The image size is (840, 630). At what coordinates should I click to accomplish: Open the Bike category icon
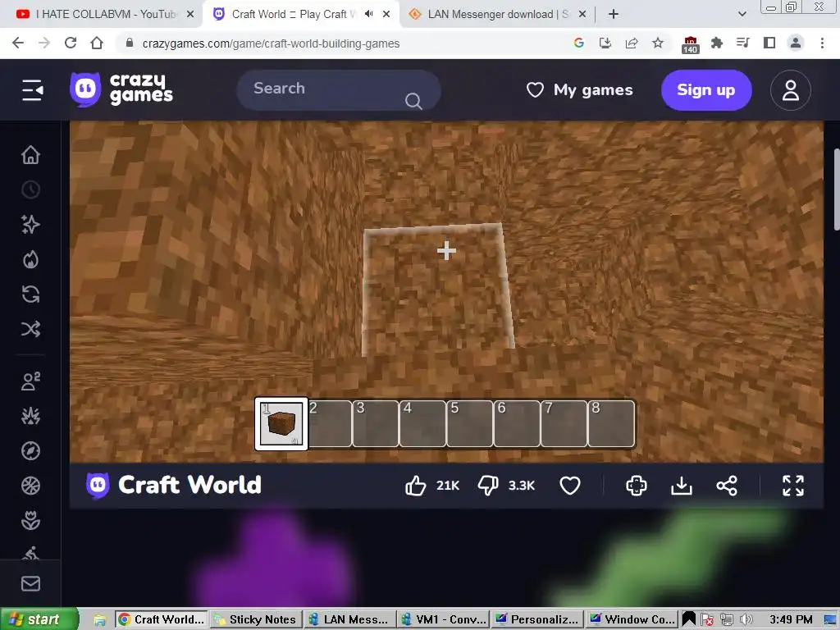[30, 553]
